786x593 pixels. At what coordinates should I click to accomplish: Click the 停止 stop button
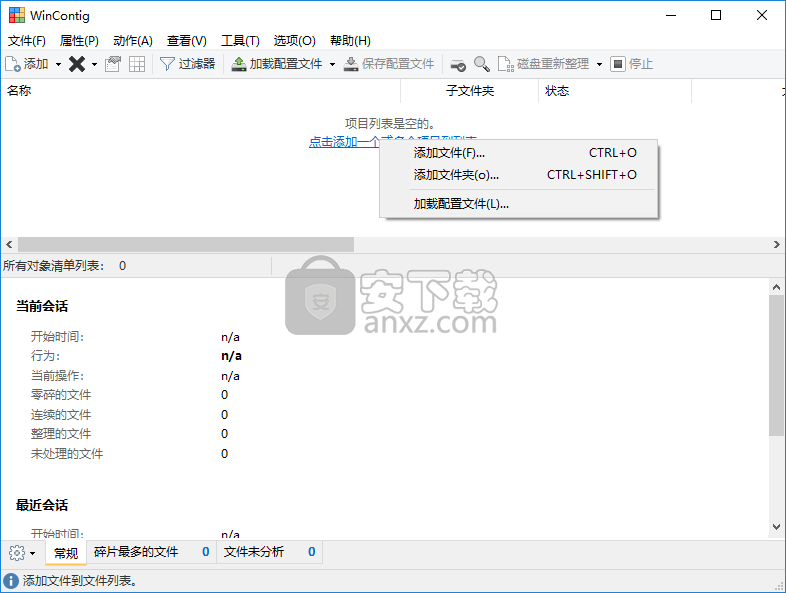632,64
